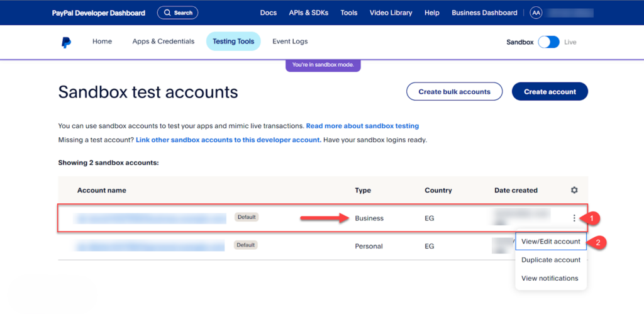Click the Personal type cell

pos(369,247)
